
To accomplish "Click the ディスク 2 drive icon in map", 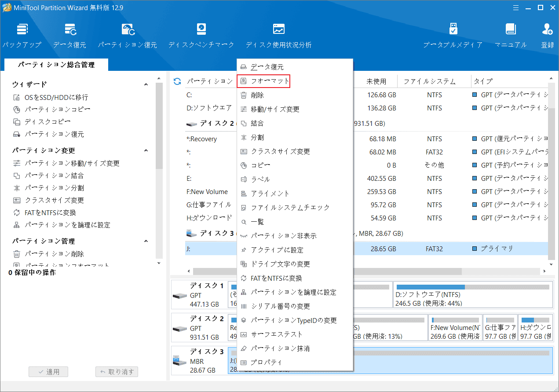I will click(180, 328).
